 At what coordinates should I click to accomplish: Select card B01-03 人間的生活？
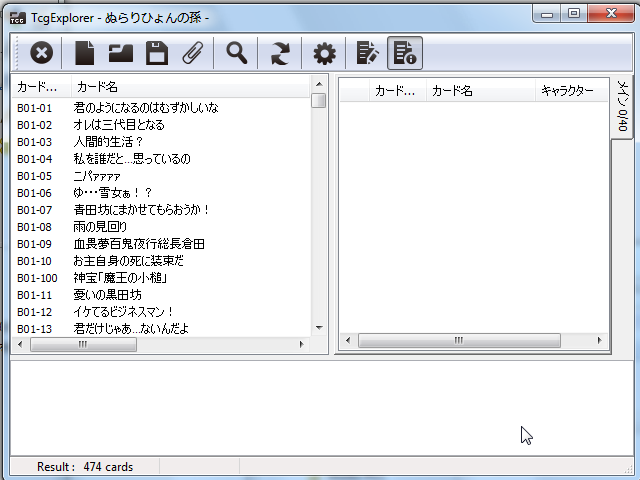pos(161,142)
